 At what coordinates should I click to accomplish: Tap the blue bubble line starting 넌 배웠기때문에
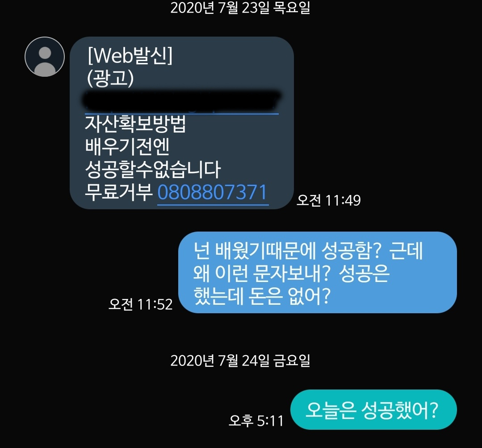tap(308, 251)
